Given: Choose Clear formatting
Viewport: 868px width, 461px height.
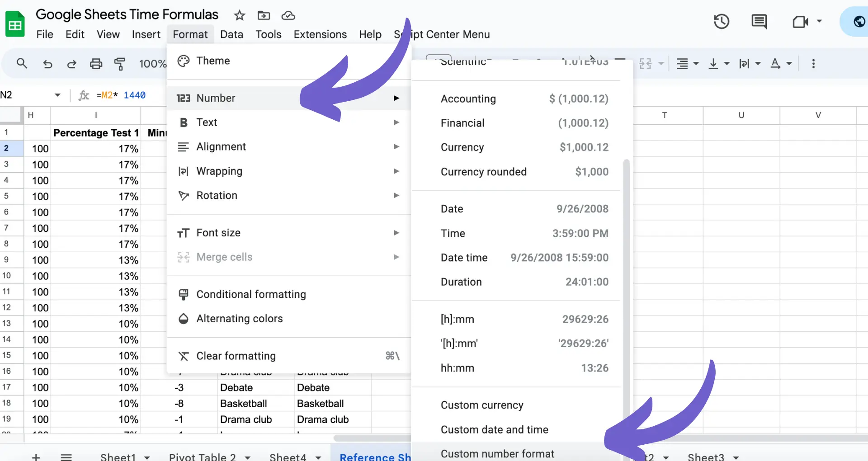Looking at the screenshot, I should pos(288,356).
